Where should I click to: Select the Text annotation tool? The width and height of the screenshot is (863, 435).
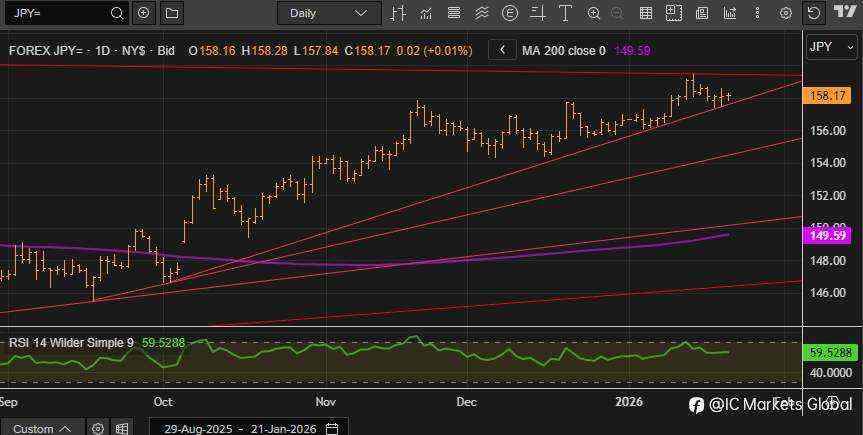[565, 13]
